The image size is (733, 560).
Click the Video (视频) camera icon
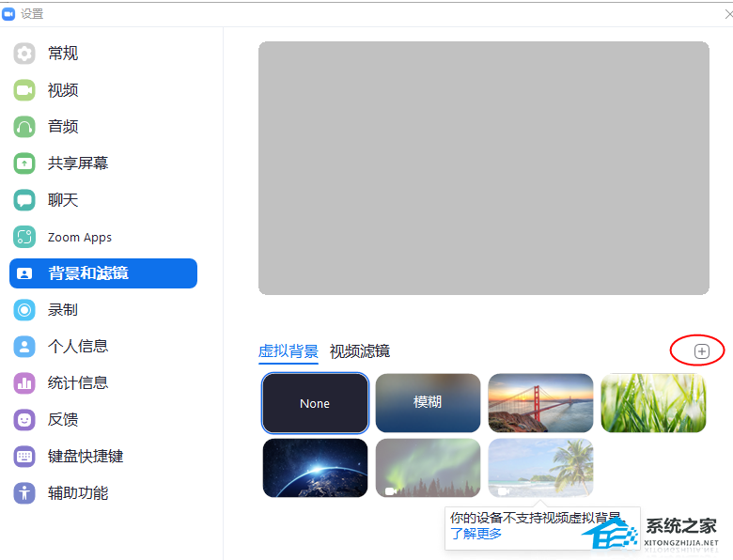tap(24, 90)
